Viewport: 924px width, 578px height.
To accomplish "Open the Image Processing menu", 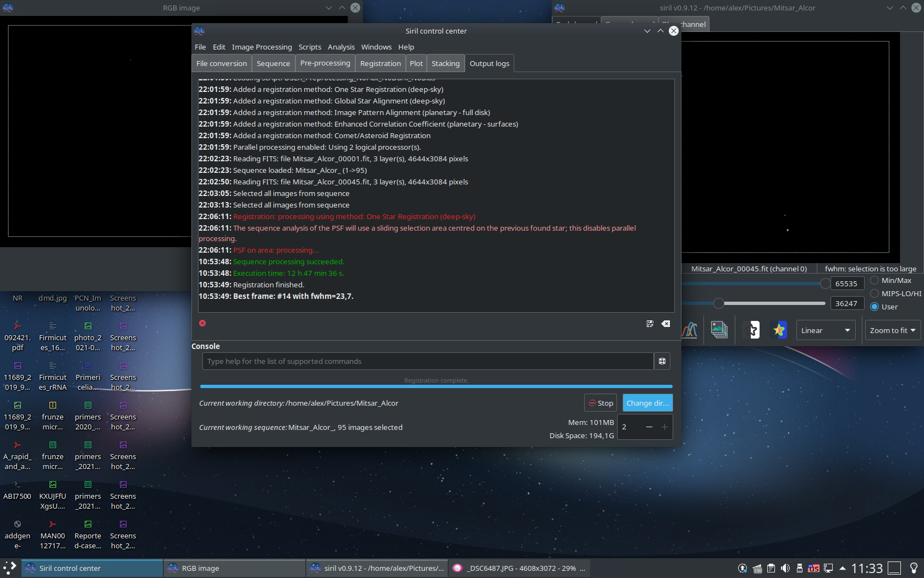I will [x=262, y=47].
